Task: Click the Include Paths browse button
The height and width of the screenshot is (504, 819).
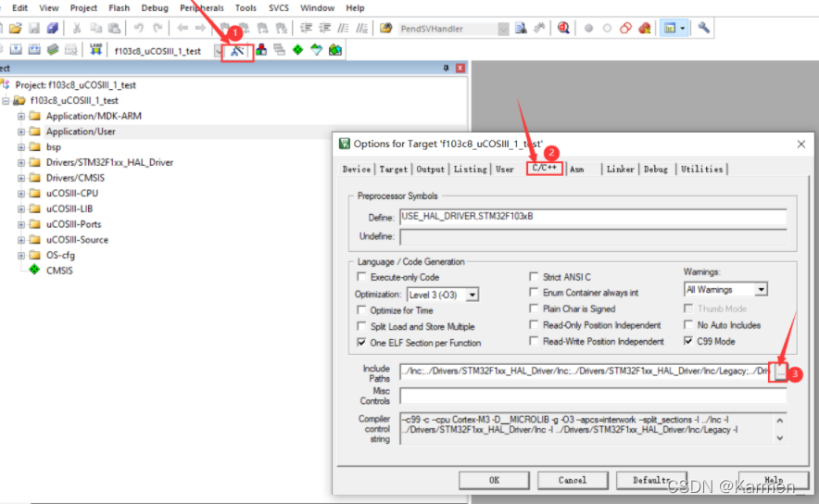Action: click(780, 372)
